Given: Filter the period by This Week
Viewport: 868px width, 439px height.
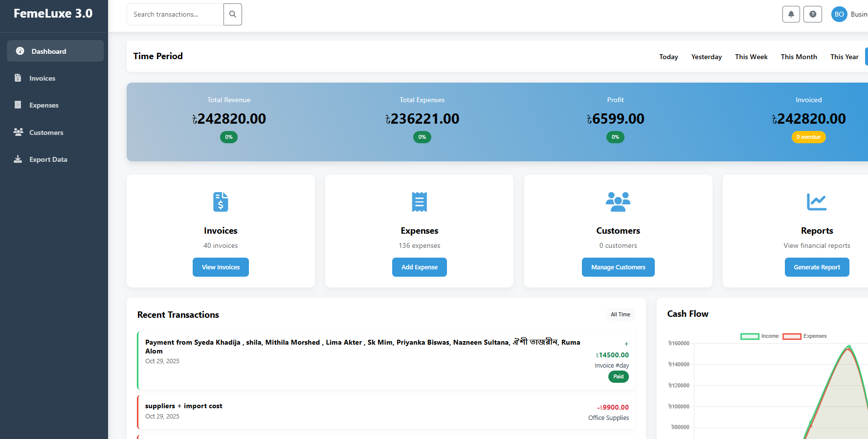Looking at the screenshot, I should click(751, 57).
